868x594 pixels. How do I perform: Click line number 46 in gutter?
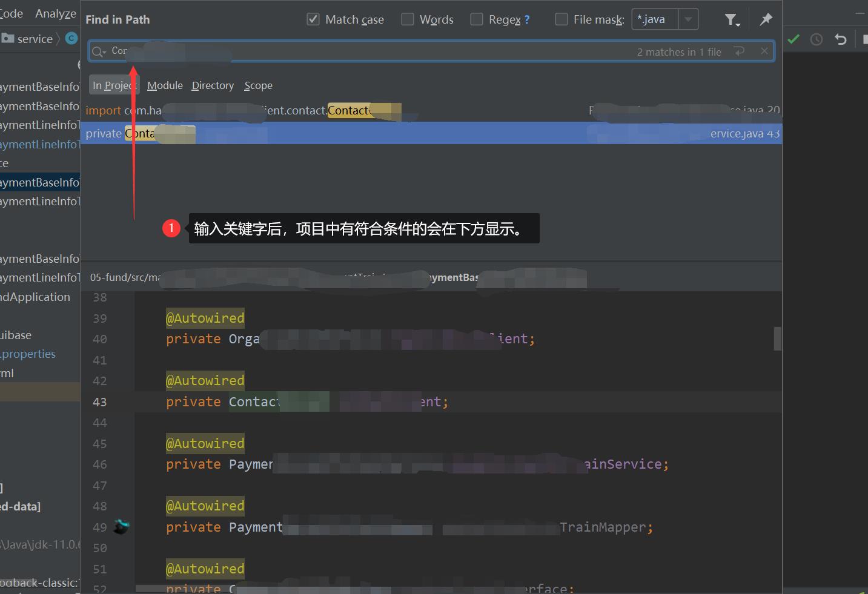click(100, 464)
